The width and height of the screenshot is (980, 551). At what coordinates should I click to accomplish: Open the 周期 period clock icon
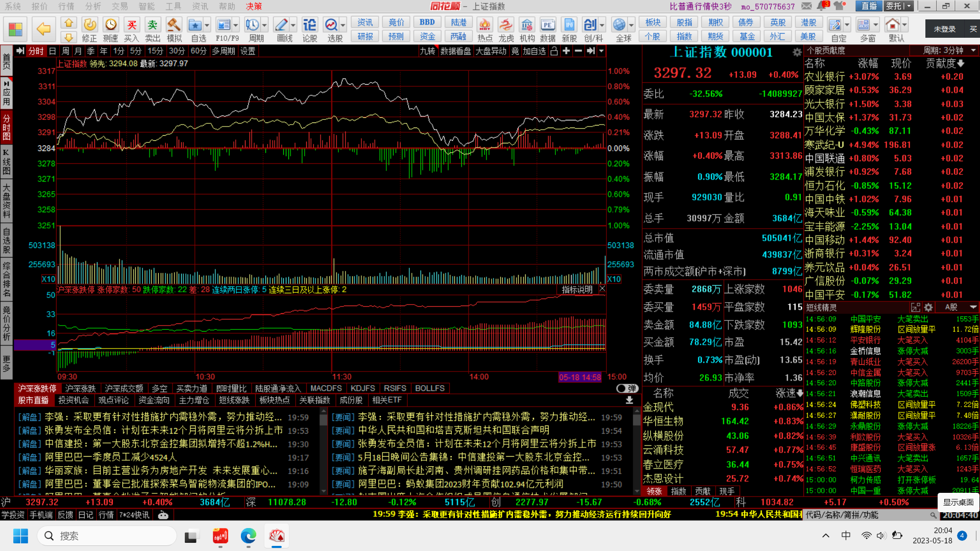coord(253,30)
